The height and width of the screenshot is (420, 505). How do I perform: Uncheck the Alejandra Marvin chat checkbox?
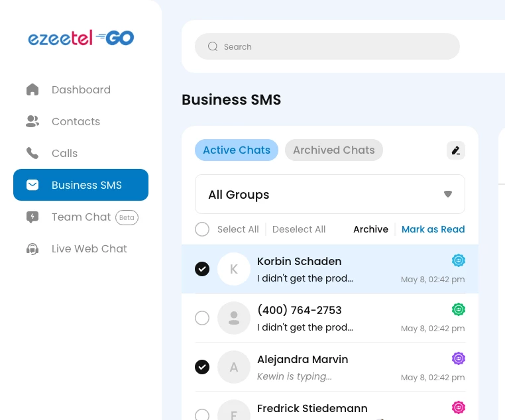202,367
